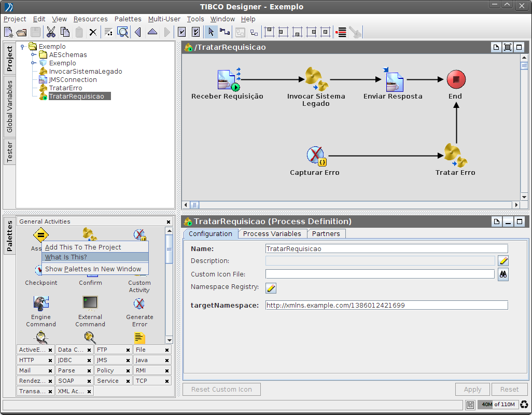The height and width of the screenshot is (415, 532).
Task: Expand the Exemplo adapter node in tree
Action: point(33,63)
